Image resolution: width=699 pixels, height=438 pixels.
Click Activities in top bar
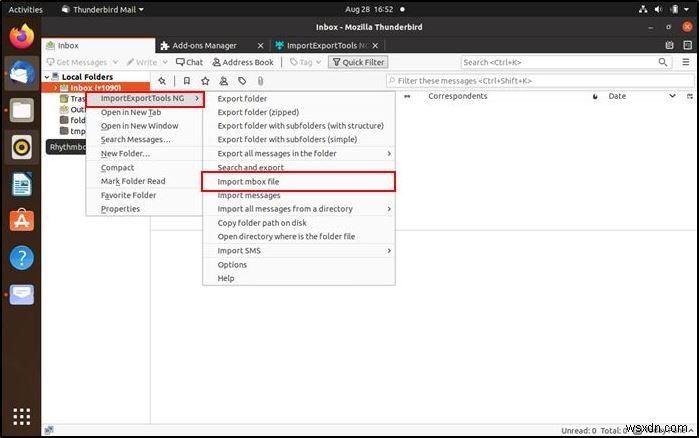pyautogui.click(x=25, y=9)
